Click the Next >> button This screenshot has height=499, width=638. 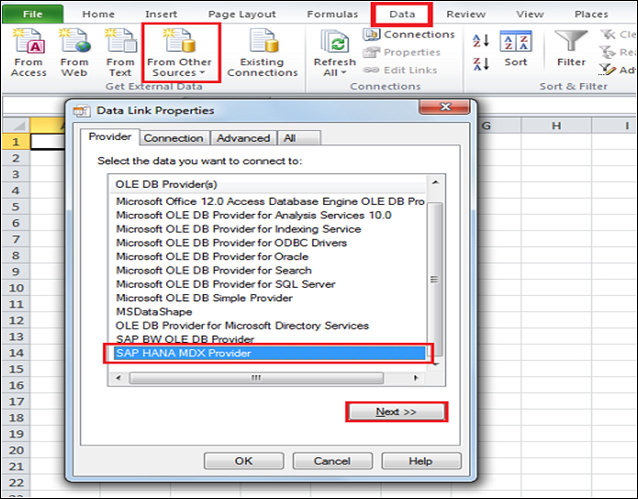click(396, 412)
